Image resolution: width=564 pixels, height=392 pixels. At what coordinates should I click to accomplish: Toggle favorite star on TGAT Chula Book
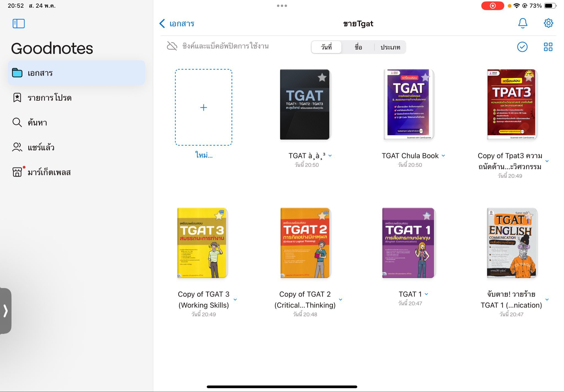coord(425,77)
